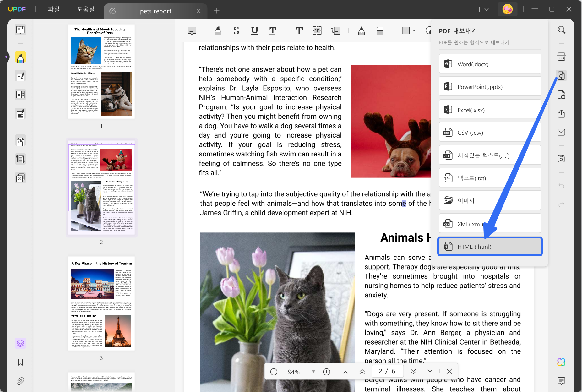Image resolution: width=582 pixels, height=392 pixels.
Task: Open the 파일 menu
Action: 53,9
